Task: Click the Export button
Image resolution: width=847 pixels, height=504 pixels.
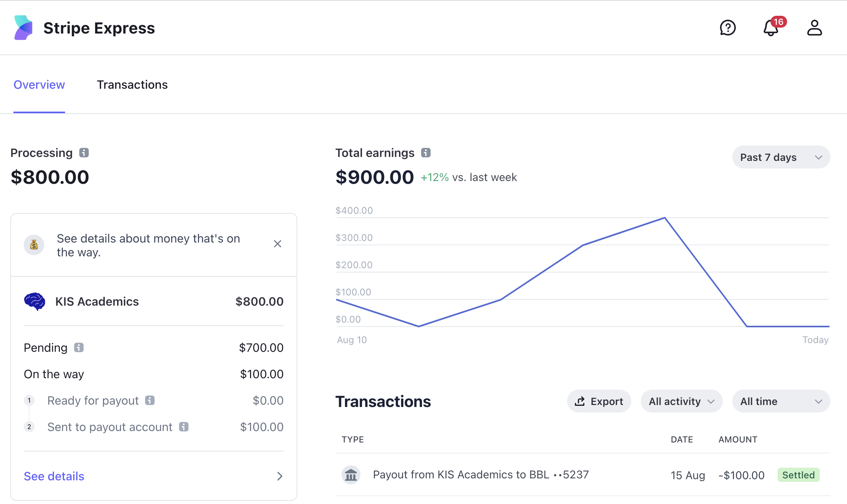Action: 599,401
